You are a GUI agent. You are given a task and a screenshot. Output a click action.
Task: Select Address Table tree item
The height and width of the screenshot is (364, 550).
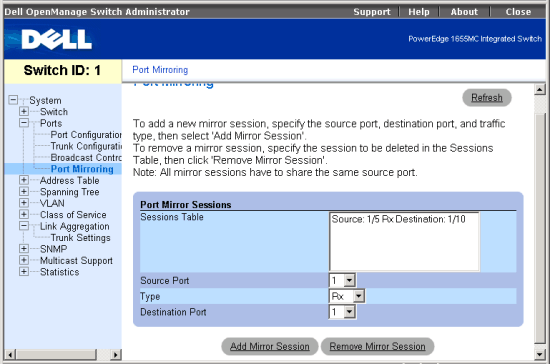coord(69,180)
